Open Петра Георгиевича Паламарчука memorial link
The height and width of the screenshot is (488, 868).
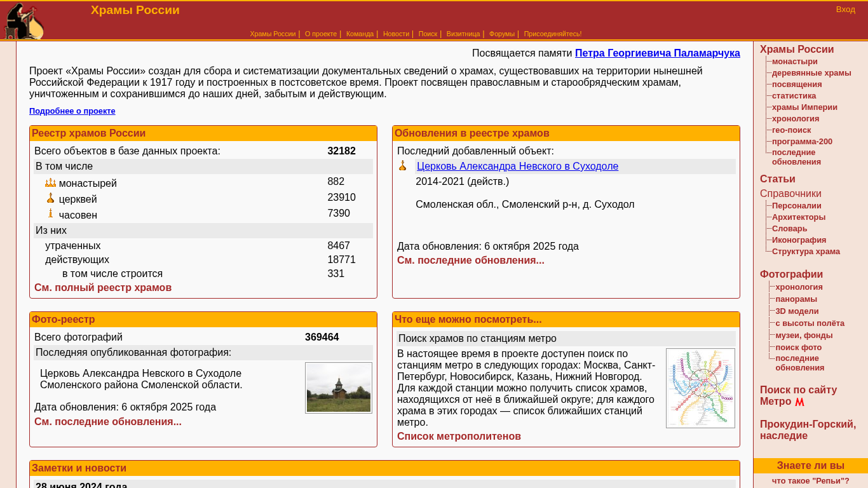pos(657,53)
